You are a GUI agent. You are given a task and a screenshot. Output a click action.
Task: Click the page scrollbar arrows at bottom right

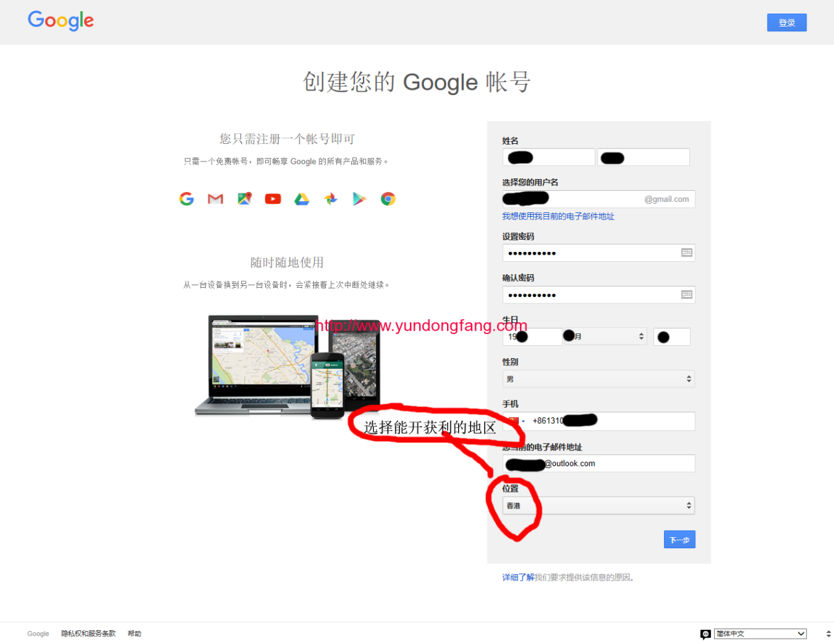click(828, 634)
